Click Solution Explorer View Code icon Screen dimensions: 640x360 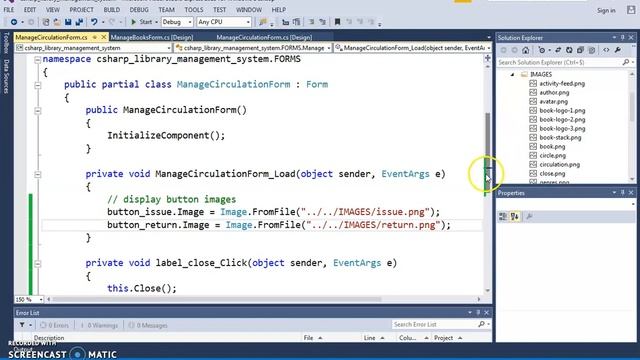606,50
